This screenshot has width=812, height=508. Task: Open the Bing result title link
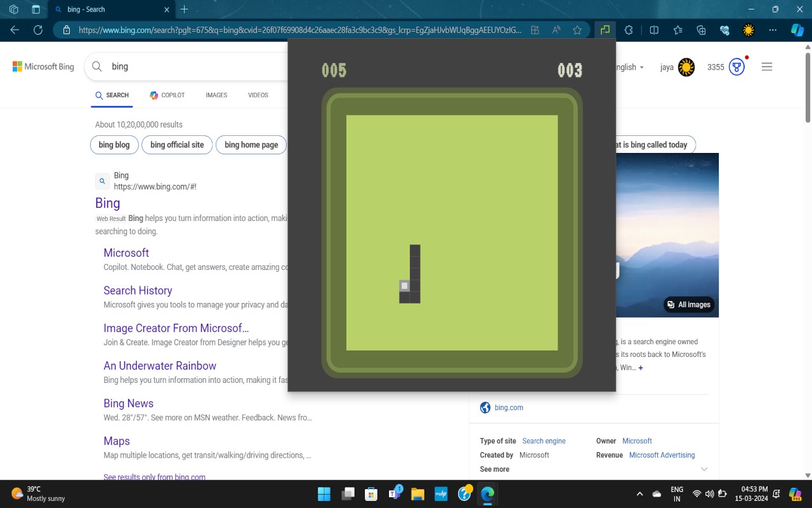[x=108, y=203]
